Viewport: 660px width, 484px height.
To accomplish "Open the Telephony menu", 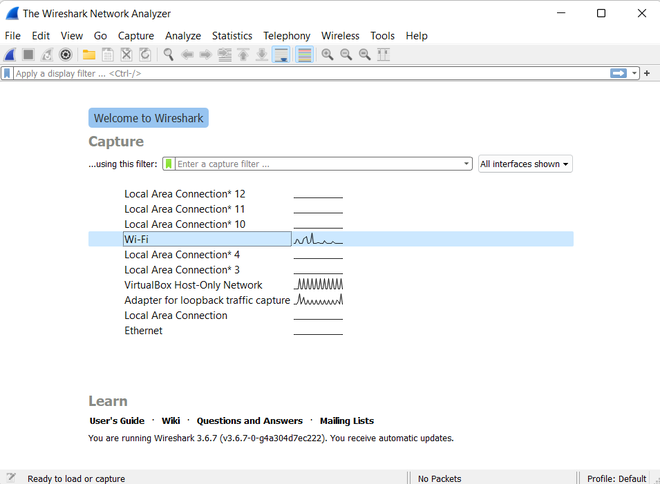I will click(287, 36).
